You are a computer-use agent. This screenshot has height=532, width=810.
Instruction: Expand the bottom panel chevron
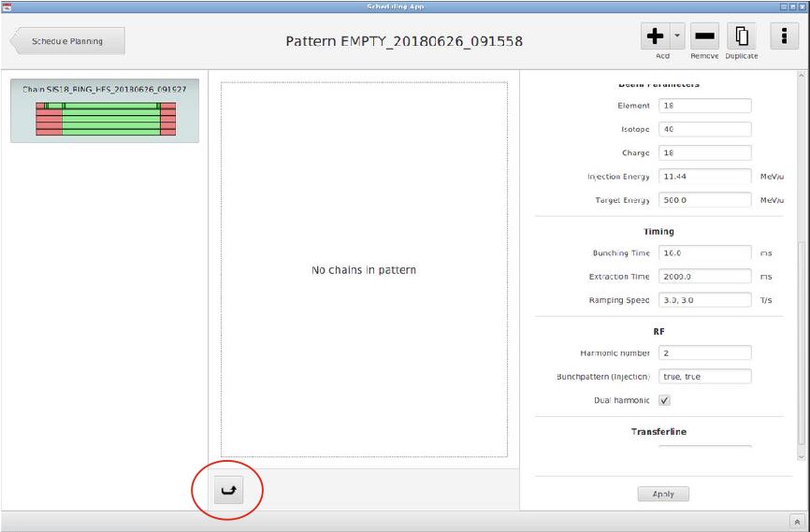pos(797,523)
